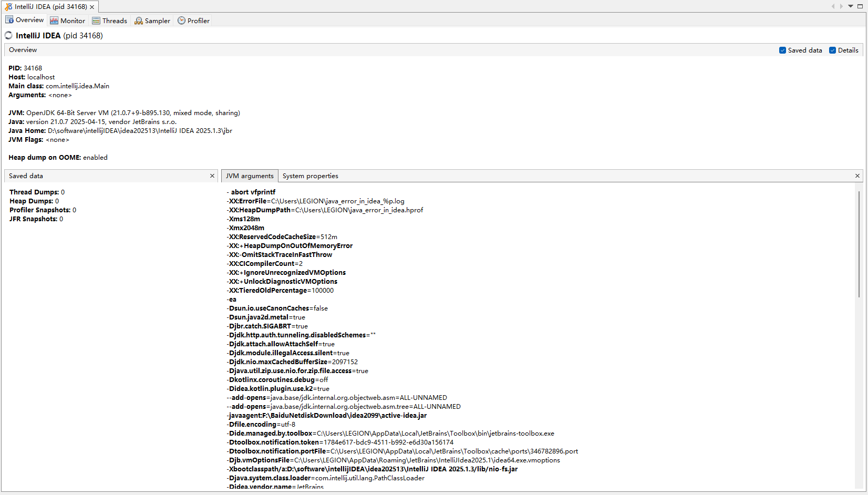
Task: Switch to the Monitor tab
Action: (68, 20)
